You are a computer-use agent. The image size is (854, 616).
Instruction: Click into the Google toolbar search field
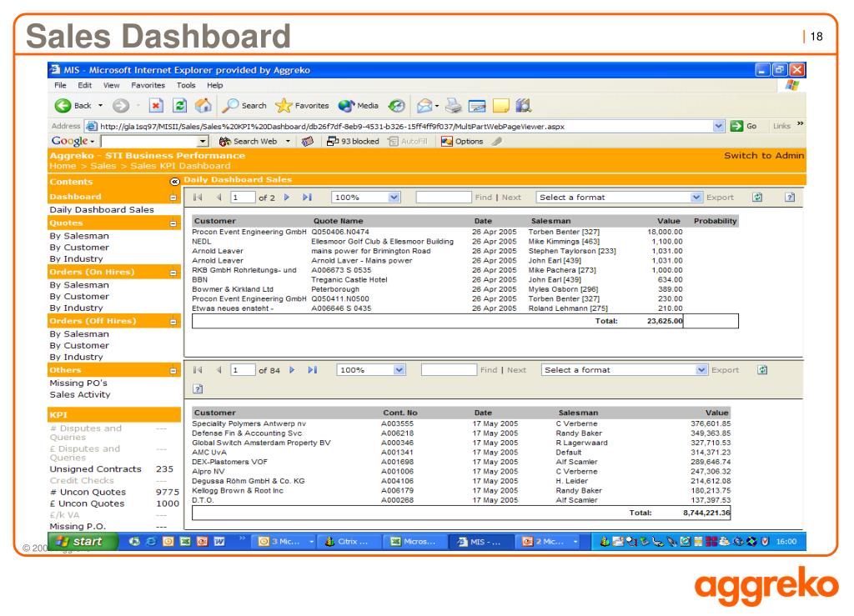point(149,142)
